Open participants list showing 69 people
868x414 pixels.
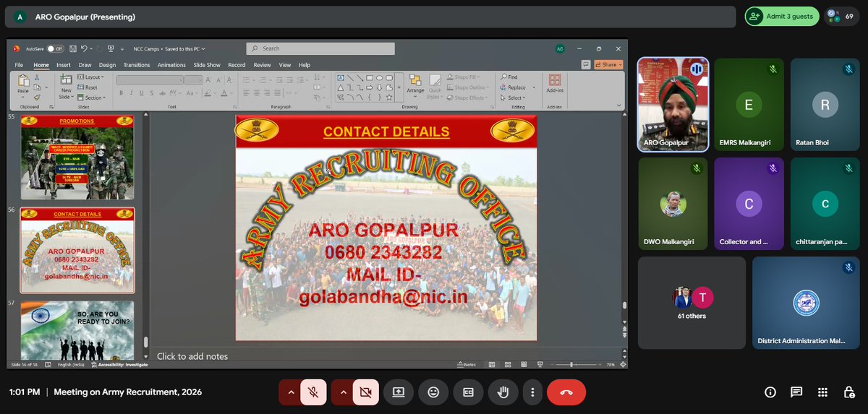tap(842, 16)
